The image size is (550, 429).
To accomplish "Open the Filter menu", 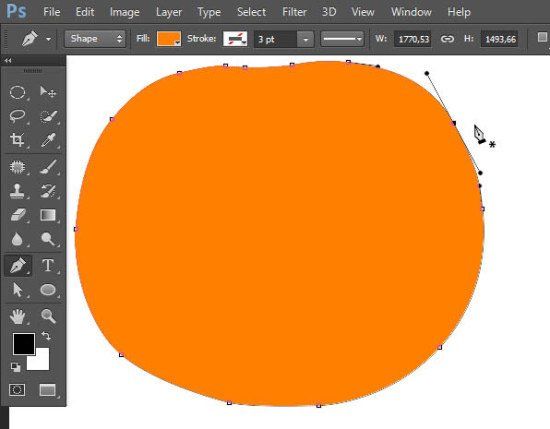I will pos(294,12).
